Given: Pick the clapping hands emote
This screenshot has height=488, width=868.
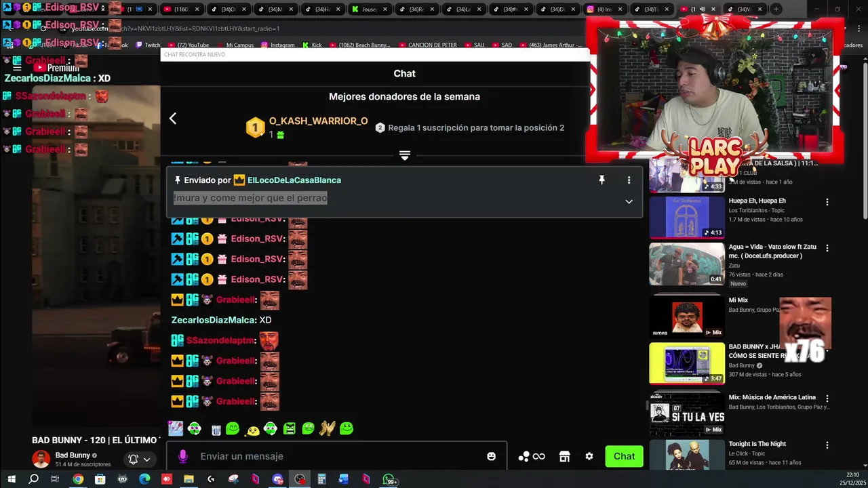Looking at the screenshot, I should 328,428.
